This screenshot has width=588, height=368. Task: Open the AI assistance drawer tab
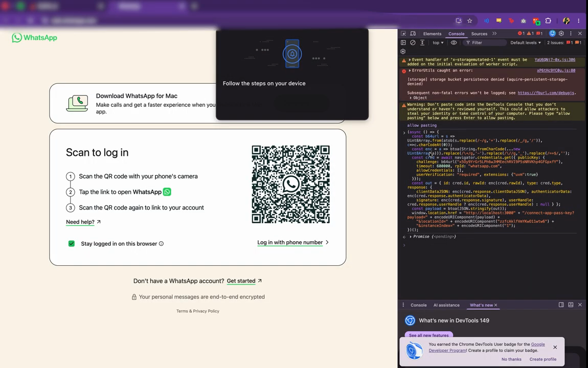coord(446,305)
